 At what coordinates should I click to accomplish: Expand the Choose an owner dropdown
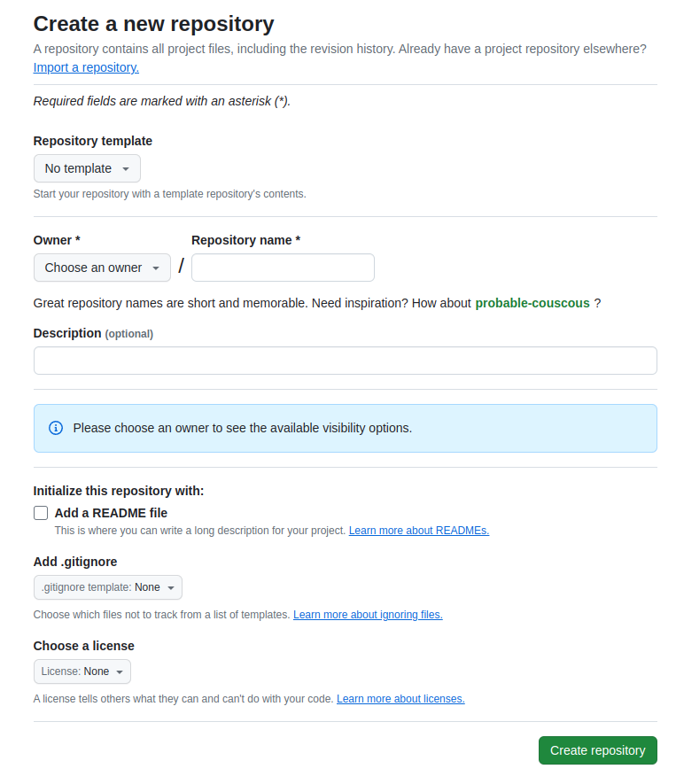[x=102, y=268]
